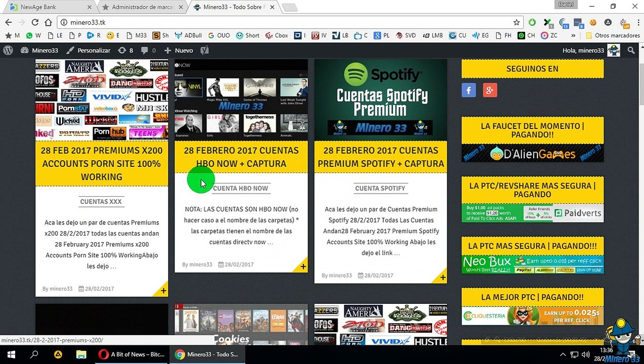
Task: Close the NewAge Bank tab
Action: point(90,7)
